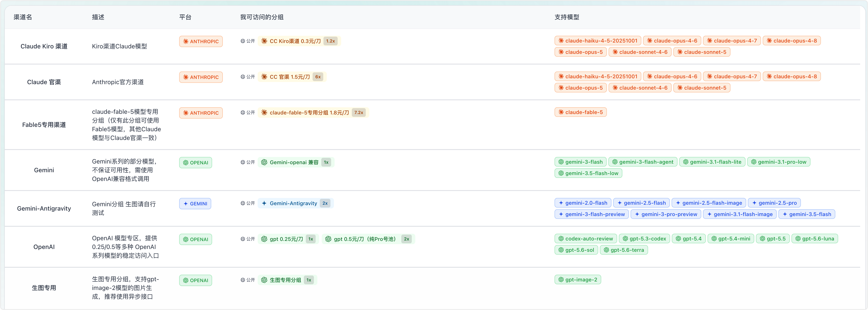The height and width of the screenshot is (310, 868).
Task: Click the 我可访问的分组 column header
Action: click(262, 17)
